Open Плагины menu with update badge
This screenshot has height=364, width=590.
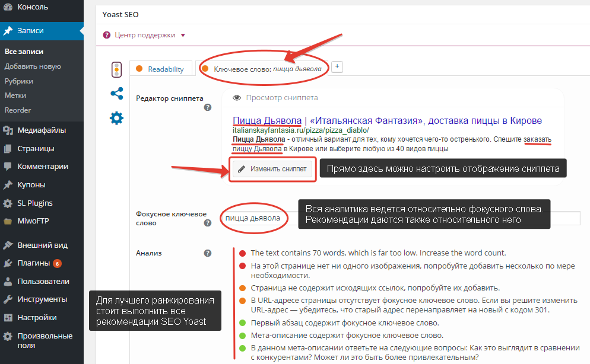(36, 263)
